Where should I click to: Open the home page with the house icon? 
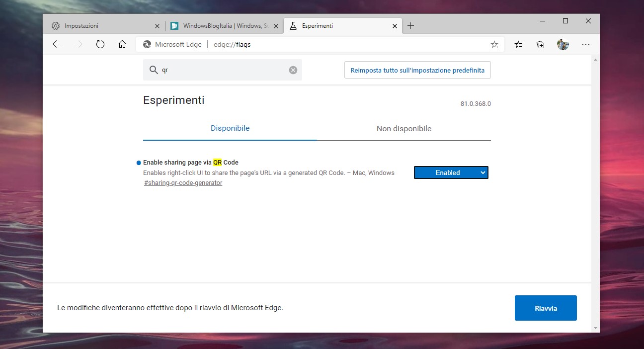(122, 44)
